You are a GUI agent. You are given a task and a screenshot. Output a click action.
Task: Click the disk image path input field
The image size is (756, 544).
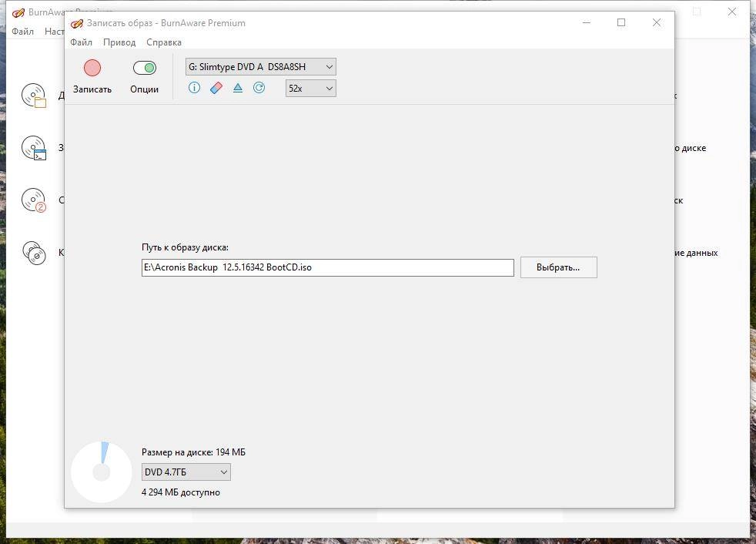[x=328, y=267]
